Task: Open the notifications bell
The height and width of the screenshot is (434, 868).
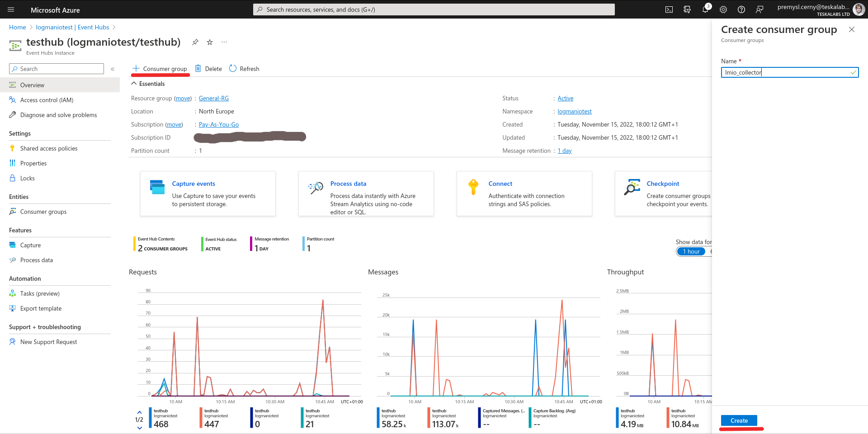Action: [705, 9]
